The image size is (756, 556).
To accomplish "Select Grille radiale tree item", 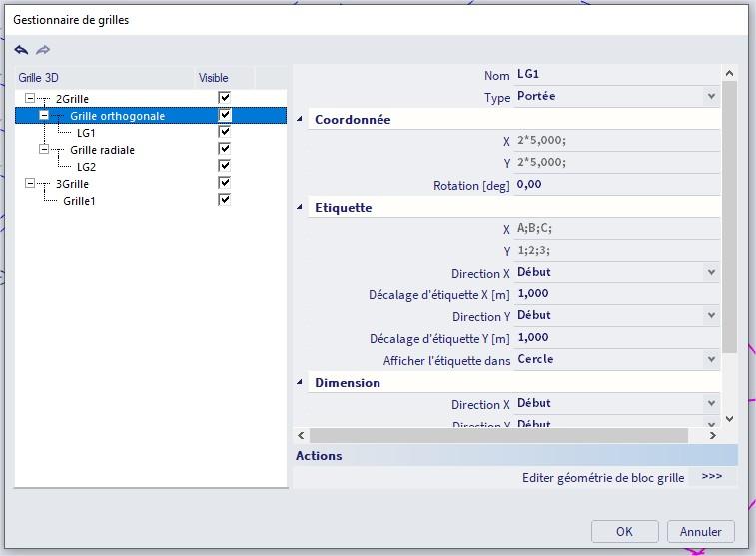I will pos(102,150).
